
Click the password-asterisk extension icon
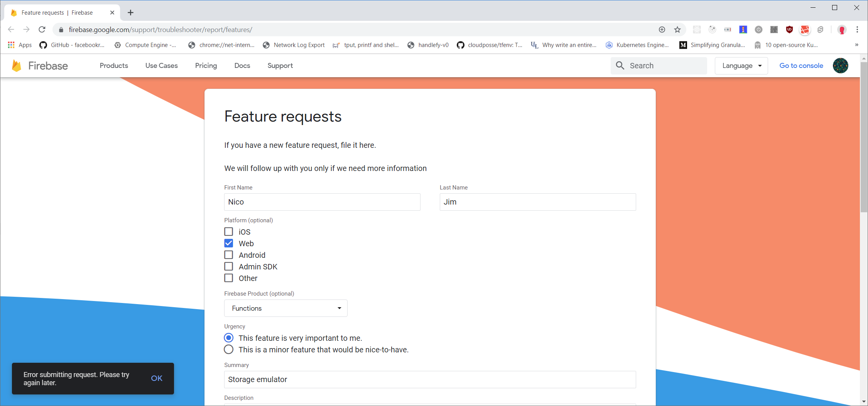click(728, 30)
